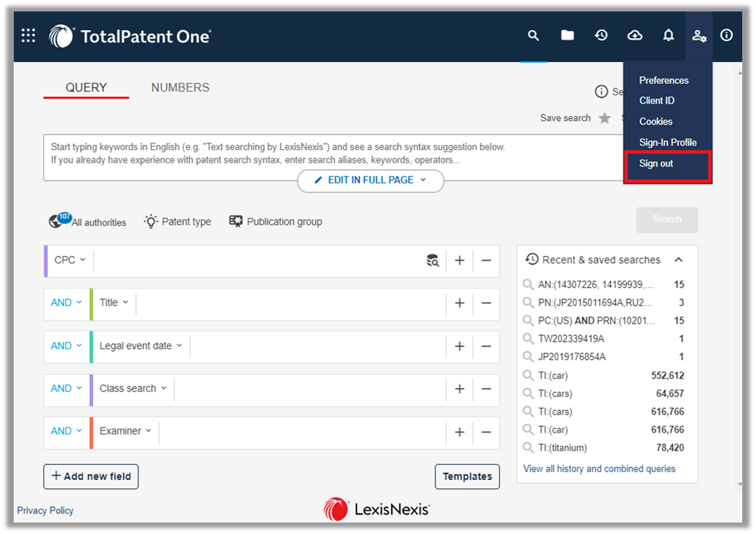The image size is (756, 534).
Task: Switch to the NUMBERS tab
Action: click(x=180, y=87)
